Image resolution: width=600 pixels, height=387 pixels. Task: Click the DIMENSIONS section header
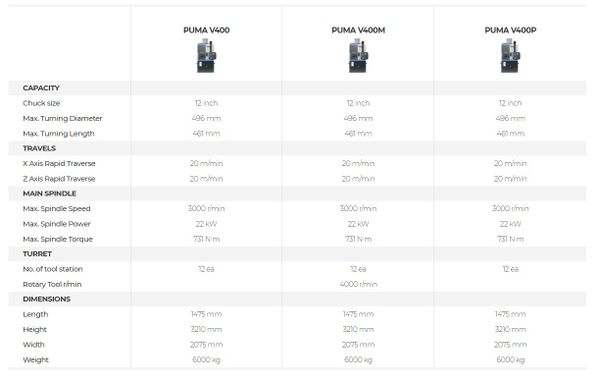point(46,299)
